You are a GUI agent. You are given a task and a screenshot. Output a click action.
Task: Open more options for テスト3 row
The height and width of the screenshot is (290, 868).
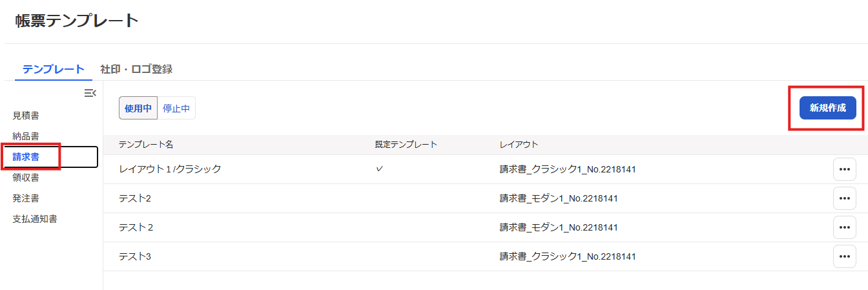tap(844, 256)
